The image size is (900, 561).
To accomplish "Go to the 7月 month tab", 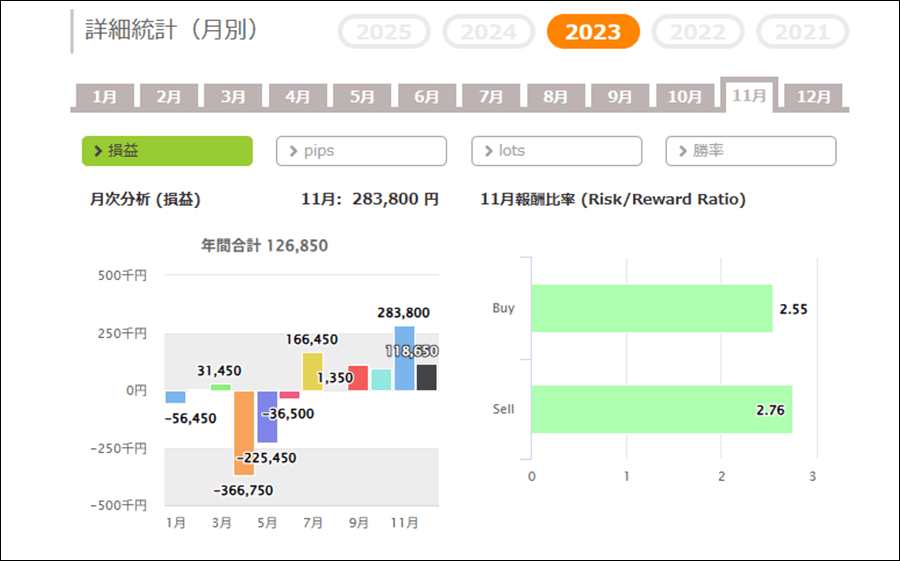I will (x=491, y=97).
